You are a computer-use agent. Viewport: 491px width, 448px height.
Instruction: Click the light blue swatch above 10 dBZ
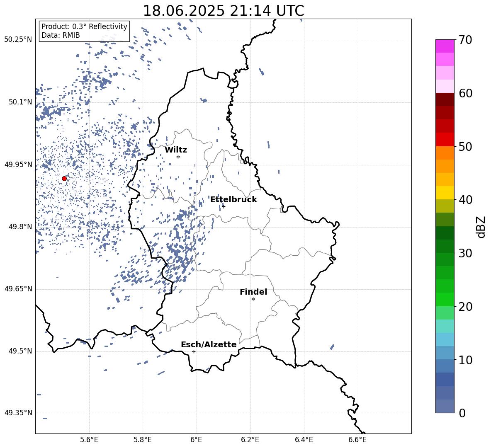(445, 339)
